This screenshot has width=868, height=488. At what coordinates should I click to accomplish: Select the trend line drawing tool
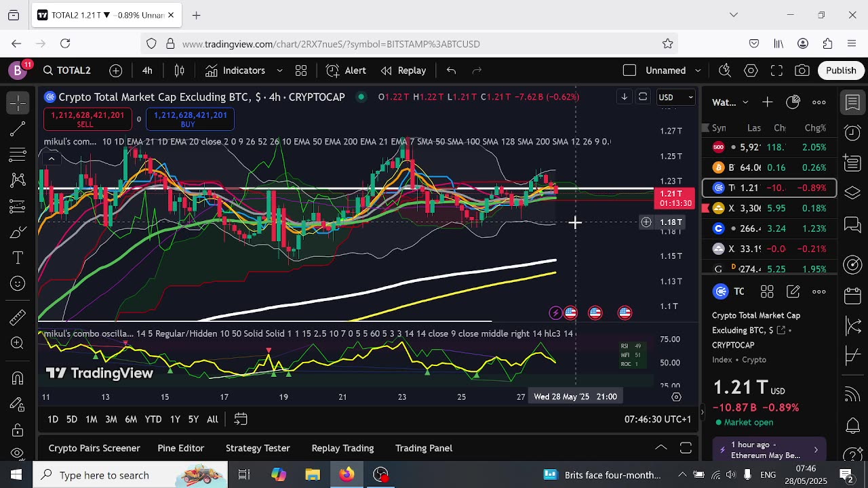coord(18,129)
